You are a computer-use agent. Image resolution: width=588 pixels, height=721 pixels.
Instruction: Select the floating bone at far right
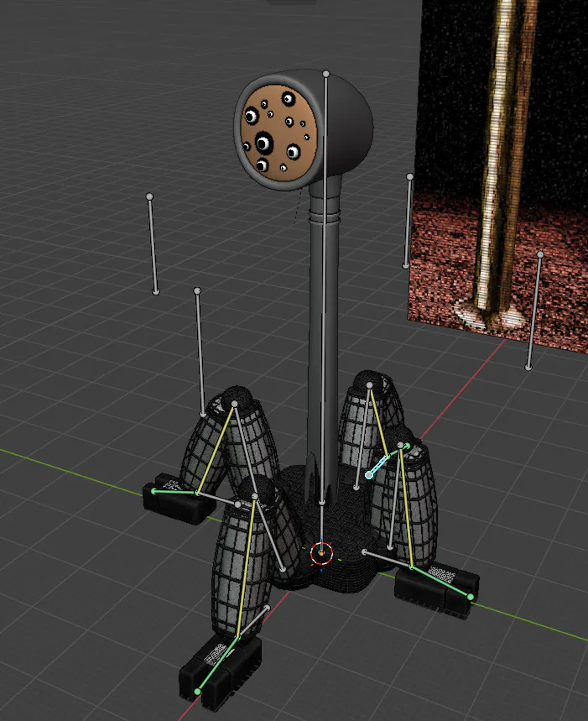click(534, 311)
